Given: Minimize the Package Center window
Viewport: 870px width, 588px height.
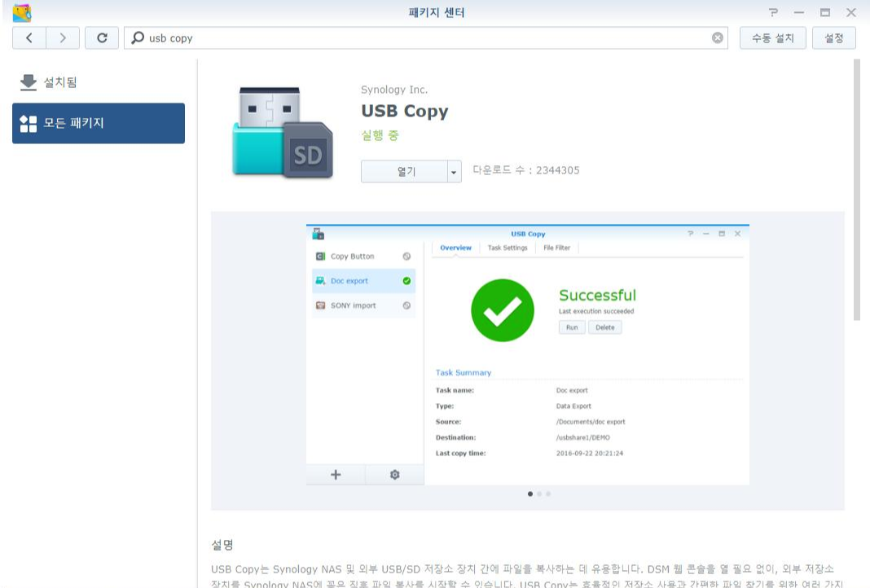Looking at the screenshot, I should [799, 12].
